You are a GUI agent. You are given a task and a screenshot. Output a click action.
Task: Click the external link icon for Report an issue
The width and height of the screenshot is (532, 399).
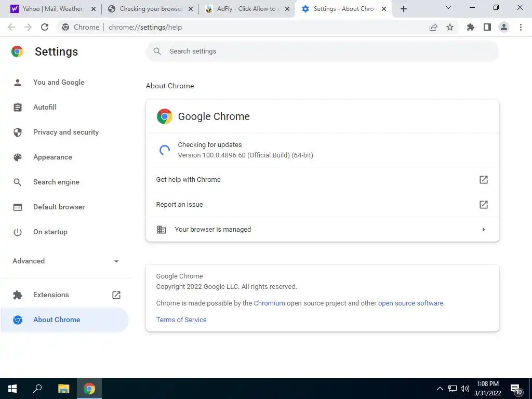(x=484, y=205)
